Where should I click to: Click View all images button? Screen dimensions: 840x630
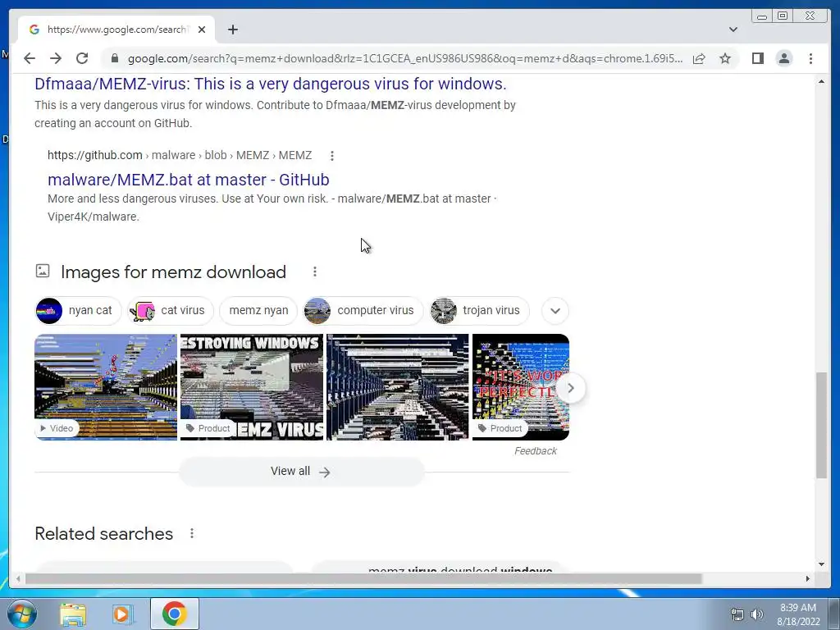coord(302,472)
